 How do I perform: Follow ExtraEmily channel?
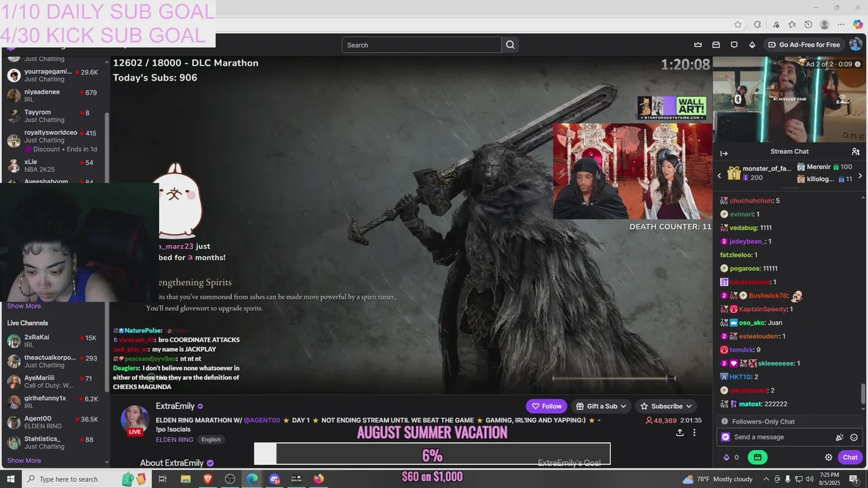(547, 406)
